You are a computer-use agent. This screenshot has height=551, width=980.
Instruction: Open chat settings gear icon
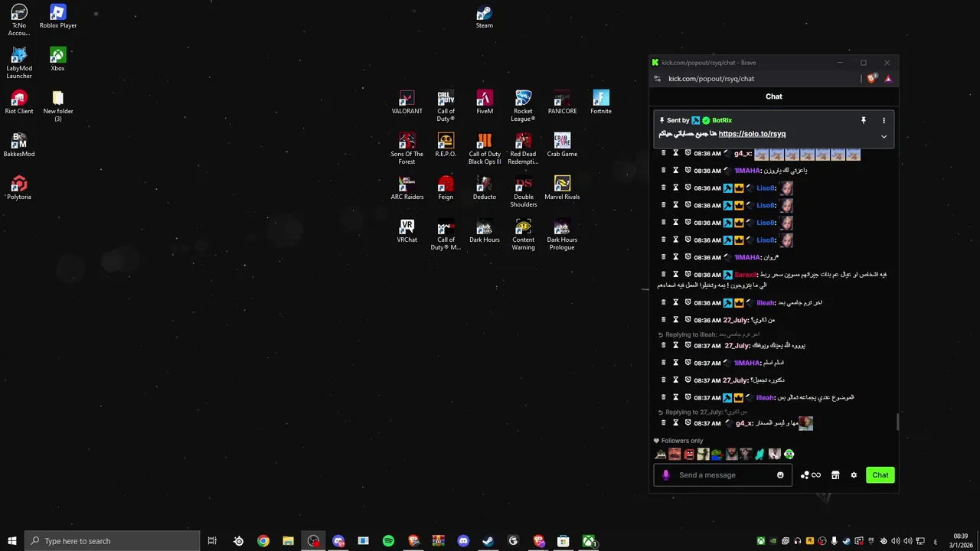[854, 475]
